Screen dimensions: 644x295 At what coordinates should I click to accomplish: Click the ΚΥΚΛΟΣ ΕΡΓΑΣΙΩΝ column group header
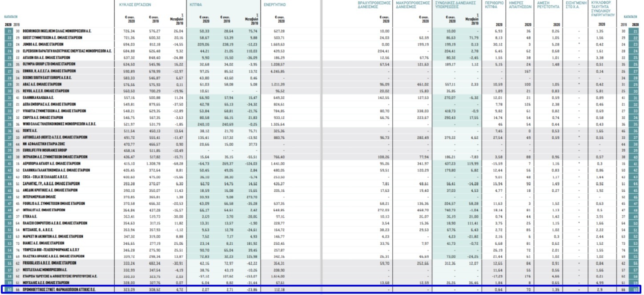click(136, 4)
